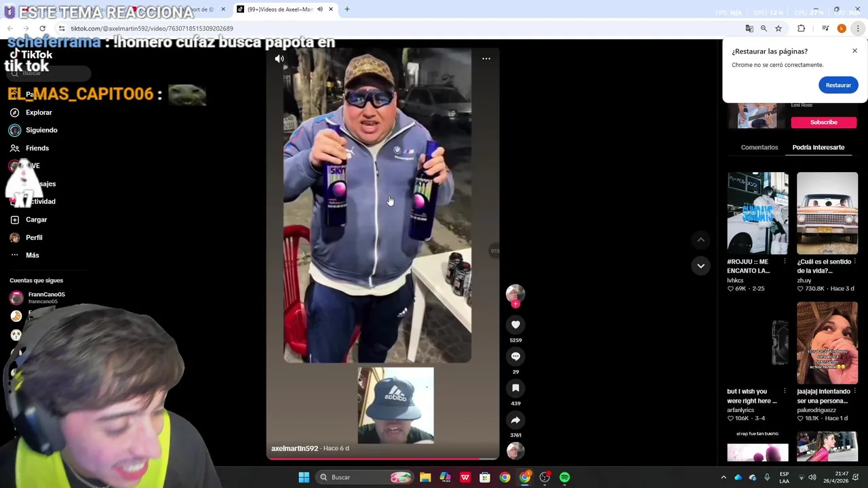868x488 pixels.
Task: Open options for the ¿Cuál es el sentido video
Action: point(854,262)
